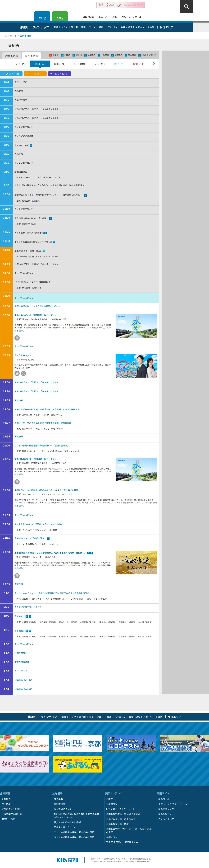Open 番組審議会 in the footer
209x868 pixels.
60,804
